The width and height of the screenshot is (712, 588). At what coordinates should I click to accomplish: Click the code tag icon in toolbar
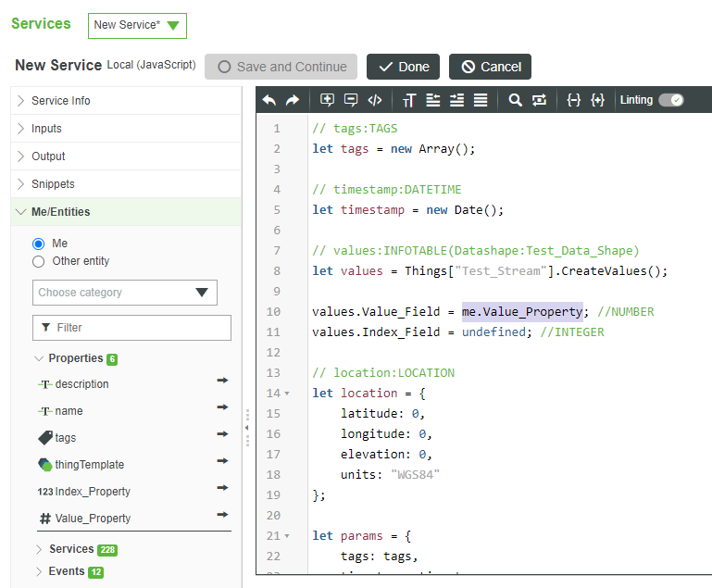[375, 100]
